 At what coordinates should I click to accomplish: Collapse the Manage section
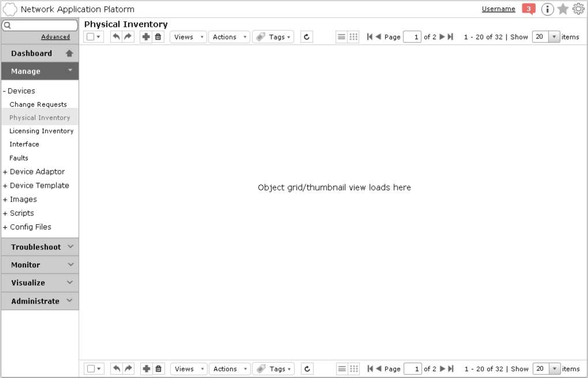click(40, 71)
